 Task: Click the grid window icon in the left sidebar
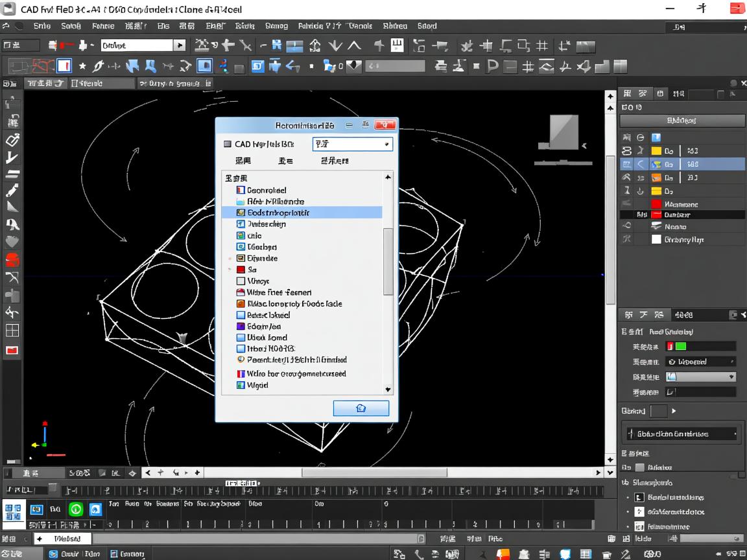click(x=12, y=331)
